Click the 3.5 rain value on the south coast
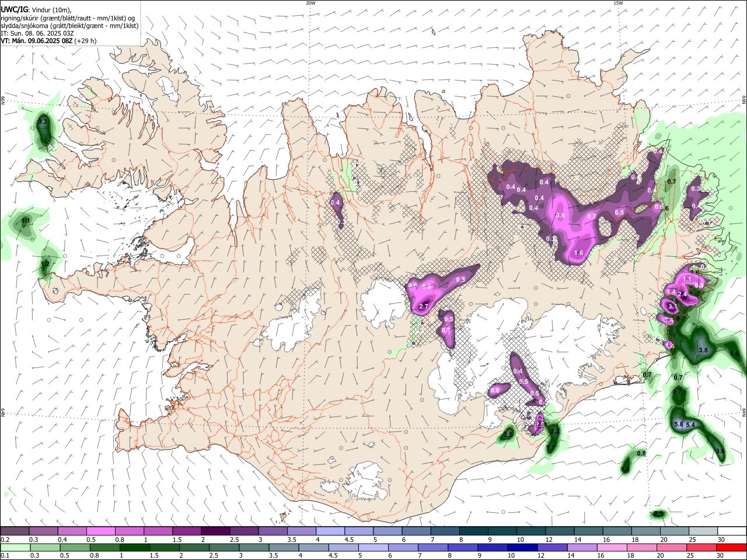The width and height of the screenshot is (747, 560). [x=508, y=435]
